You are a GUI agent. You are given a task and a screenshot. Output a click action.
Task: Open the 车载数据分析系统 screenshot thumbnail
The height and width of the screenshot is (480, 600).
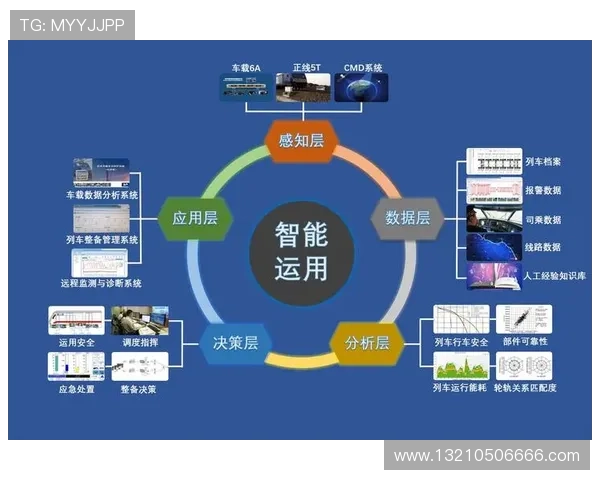101,173
